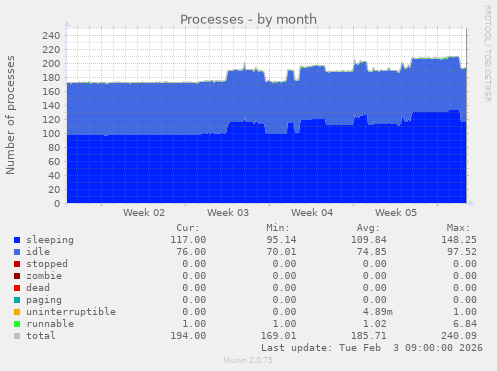Click the blue sleeping legend swatch
The image size is (497, 371).
point(17,240)
